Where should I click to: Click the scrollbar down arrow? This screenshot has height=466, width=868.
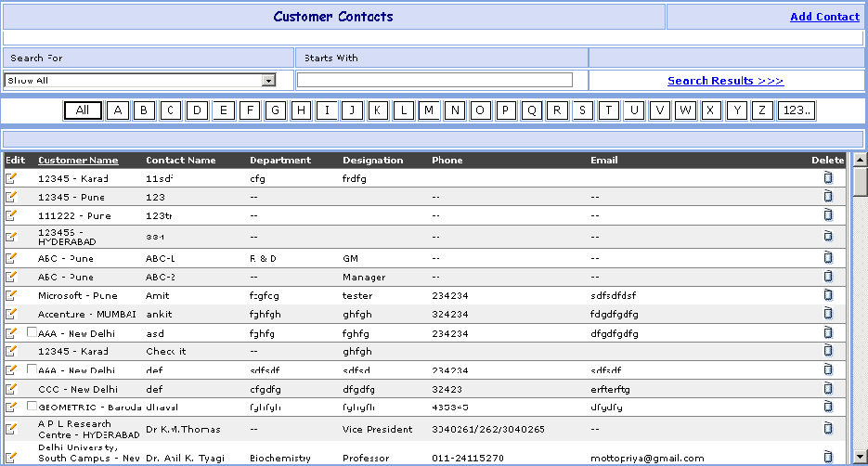(860, 456)
